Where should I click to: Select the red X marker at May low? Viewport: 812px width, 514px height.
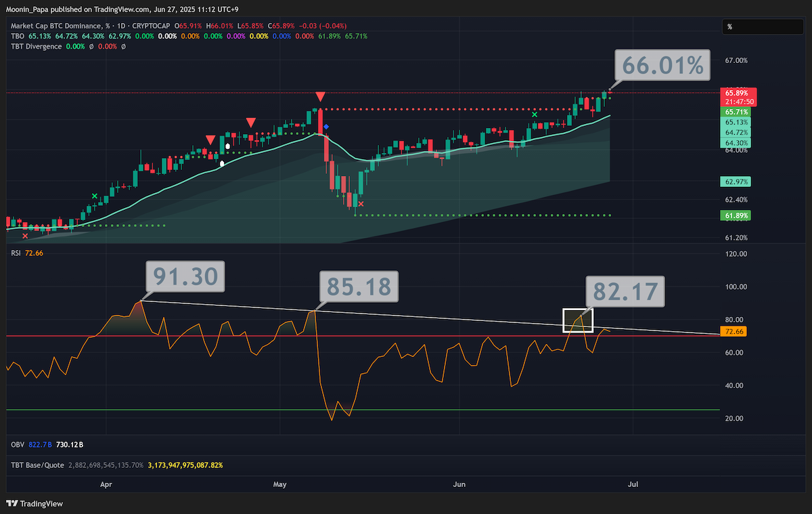click(x=361, y=204)
